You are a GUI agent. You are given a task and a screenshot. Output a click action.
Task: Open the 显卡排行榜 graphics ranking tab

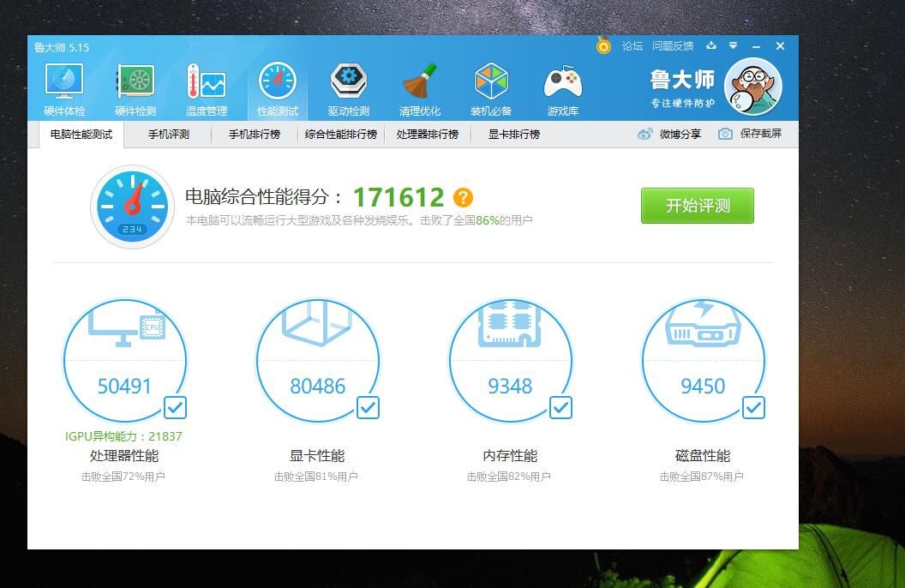coord(514,135)
